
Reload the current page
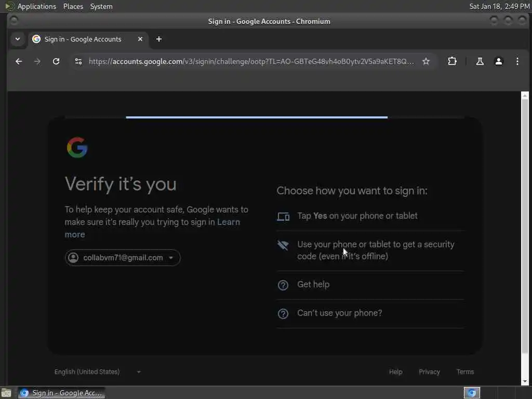[x=56, y=61]
